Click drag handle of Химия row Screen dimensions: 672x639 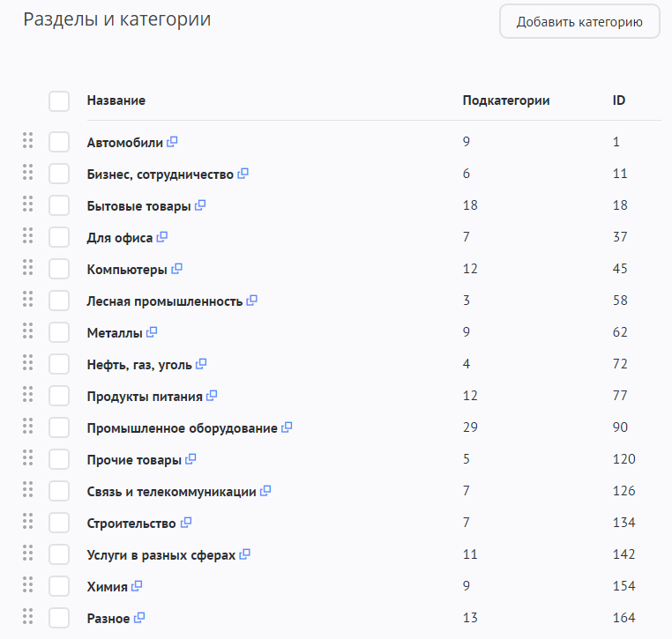tap(27, 584)
